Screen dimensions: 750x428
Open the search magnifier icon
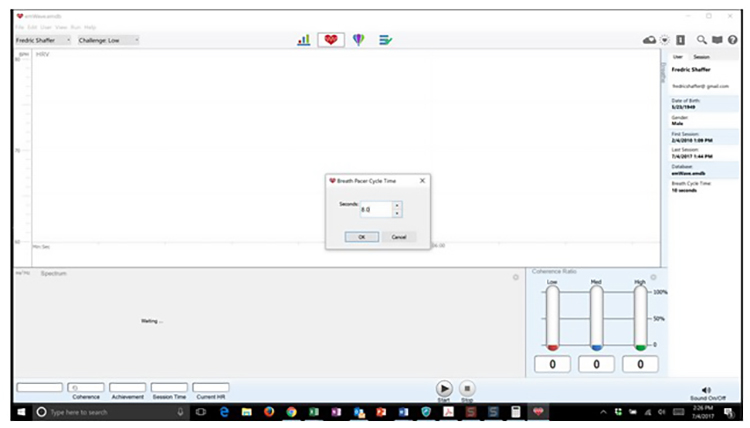(x=702, y=40)
